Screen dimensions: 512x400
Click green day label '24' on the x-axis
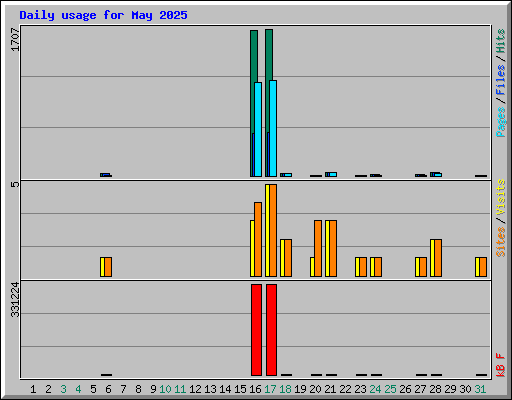[375, 389]
